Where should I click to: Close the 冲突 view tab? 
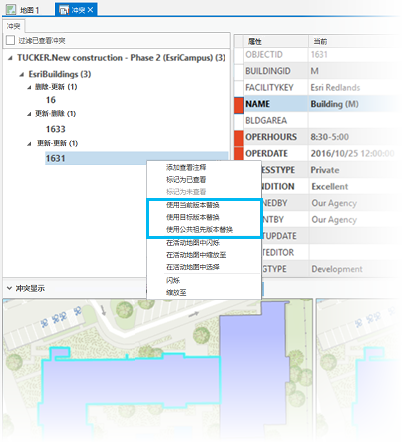90,10
